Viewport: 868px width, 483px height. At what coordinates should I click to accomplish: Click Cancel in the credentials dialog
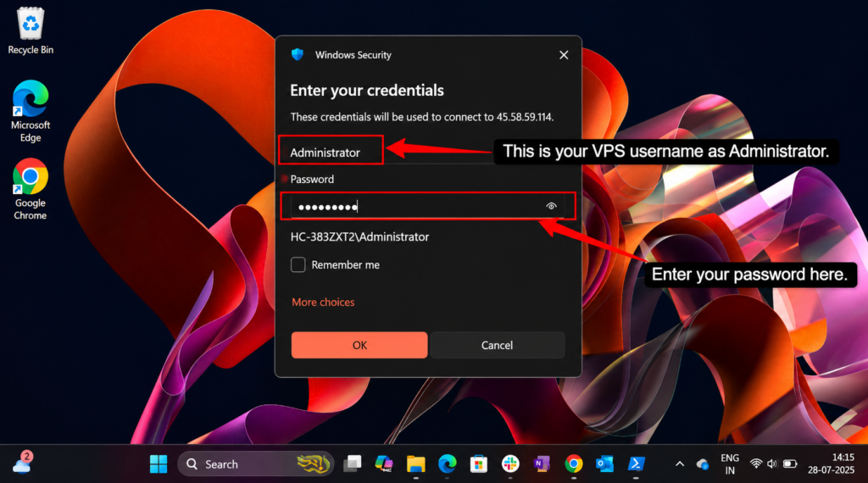[497, 345]
